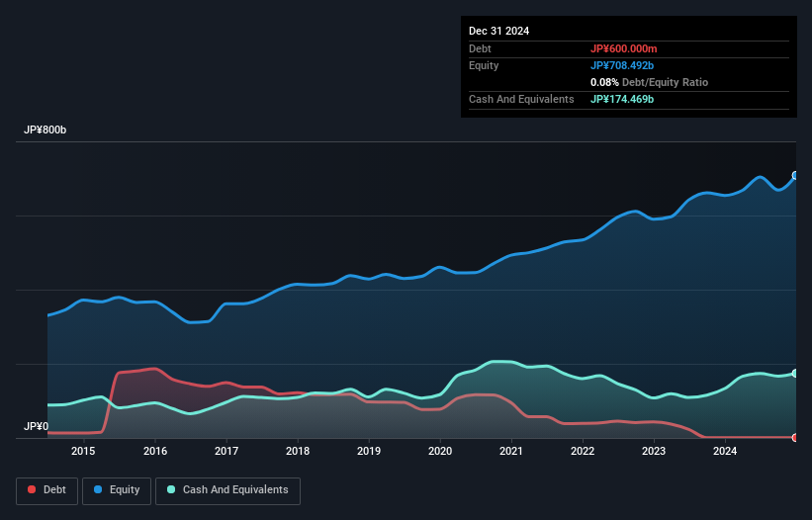Viewport: 812px width, 520px height.
Task: Click the 0.08% Debt/Equity Ratio text
Action: (649, 82)
